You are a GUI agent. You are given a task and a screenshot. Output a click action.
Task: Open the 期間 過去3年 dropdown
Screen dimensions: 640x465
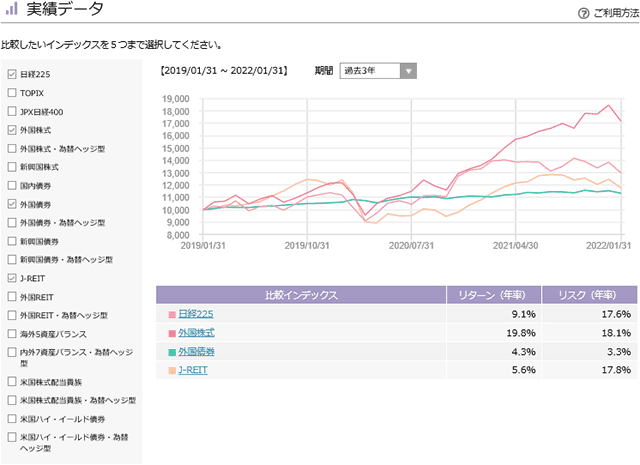tap(378, 71)
